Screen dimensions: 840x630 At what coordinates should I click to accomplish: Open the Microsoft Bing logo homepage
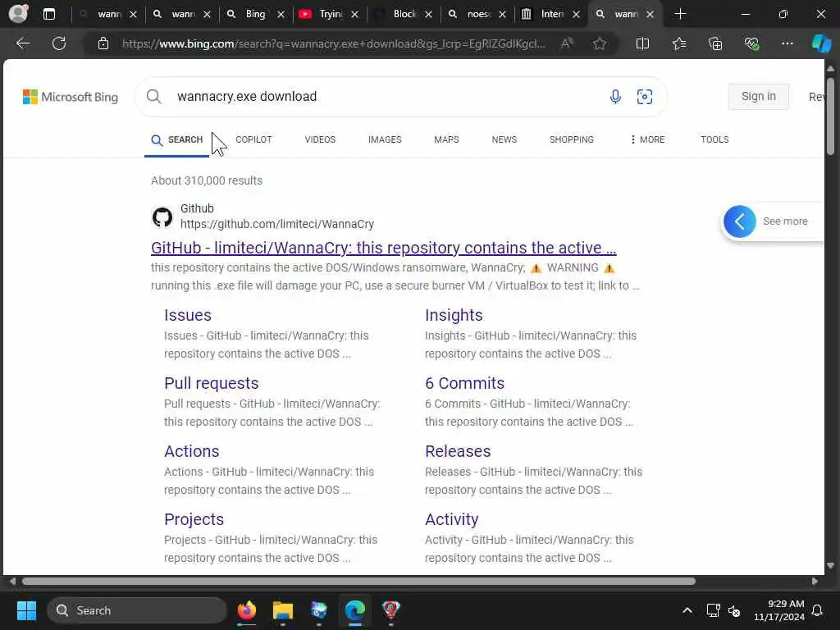pyautogui.click(x=71, y=97)
